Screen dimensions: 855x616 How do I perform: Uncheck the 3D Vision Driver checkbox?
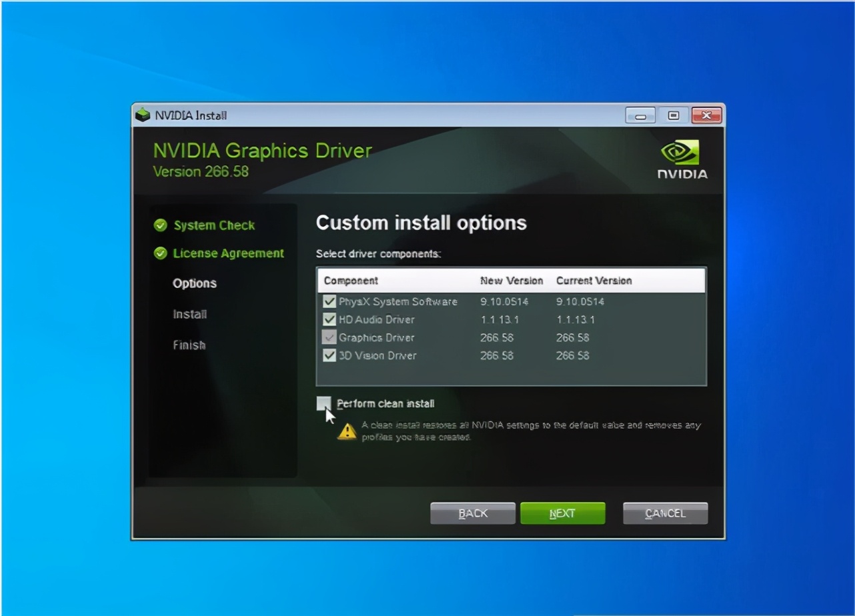point(329,355)
